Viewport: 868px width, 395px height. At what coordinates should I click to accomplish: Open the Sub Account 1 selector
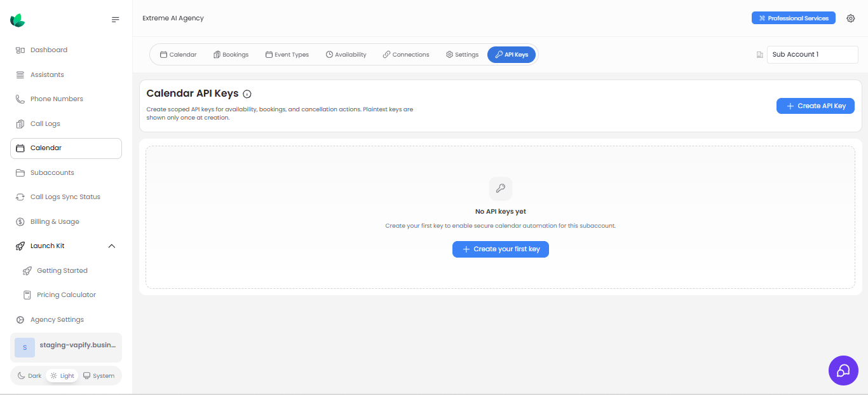812,55
